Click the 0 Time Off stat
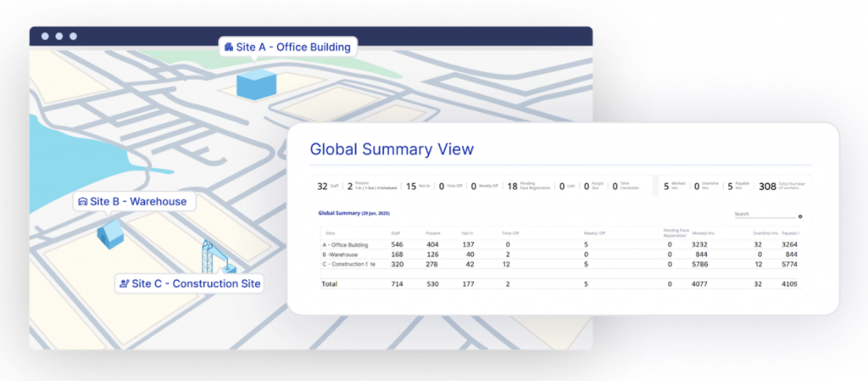 (450, 187)
